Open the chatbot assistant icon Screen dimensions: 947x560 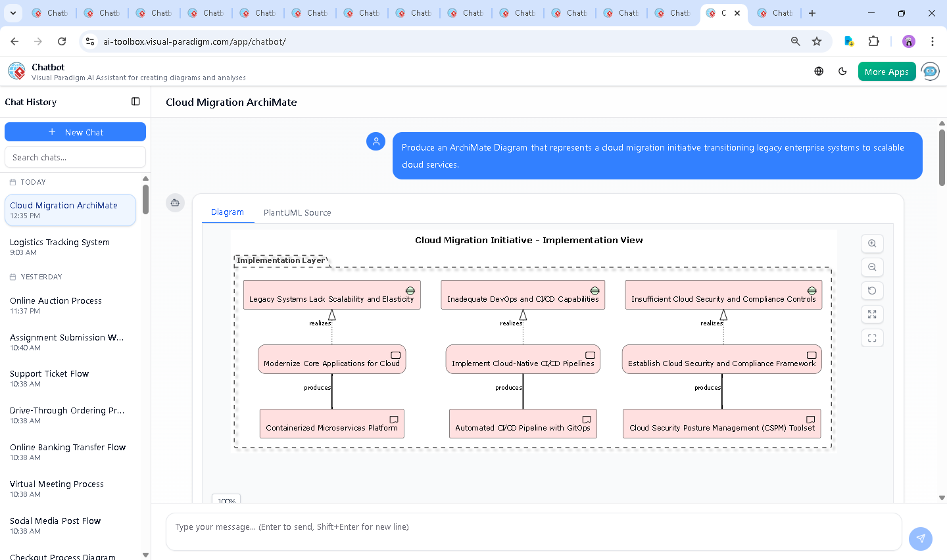(930, 71)
